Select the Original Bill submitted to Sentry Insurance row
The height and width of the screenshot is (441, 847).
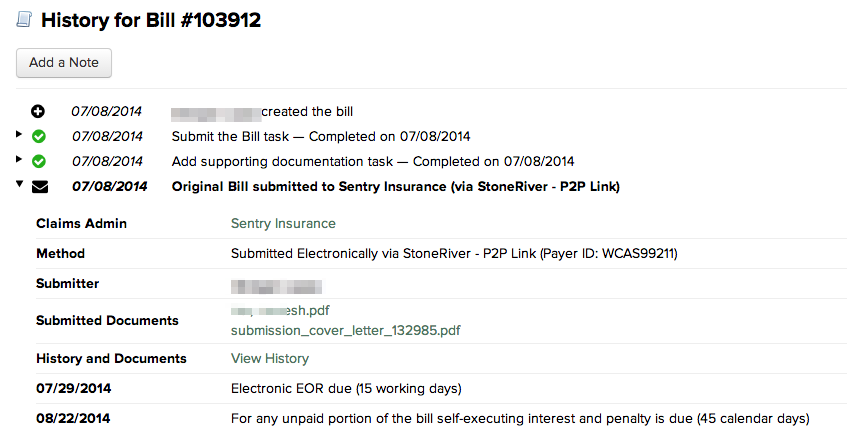pyautogui.click(x=395, y=186)
